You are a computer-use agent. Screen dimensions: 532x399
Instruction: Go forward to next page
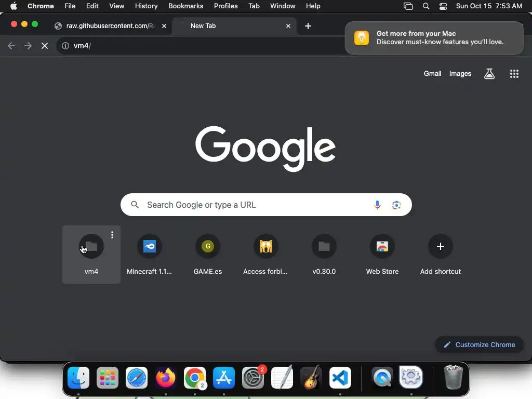click(28, 46)
